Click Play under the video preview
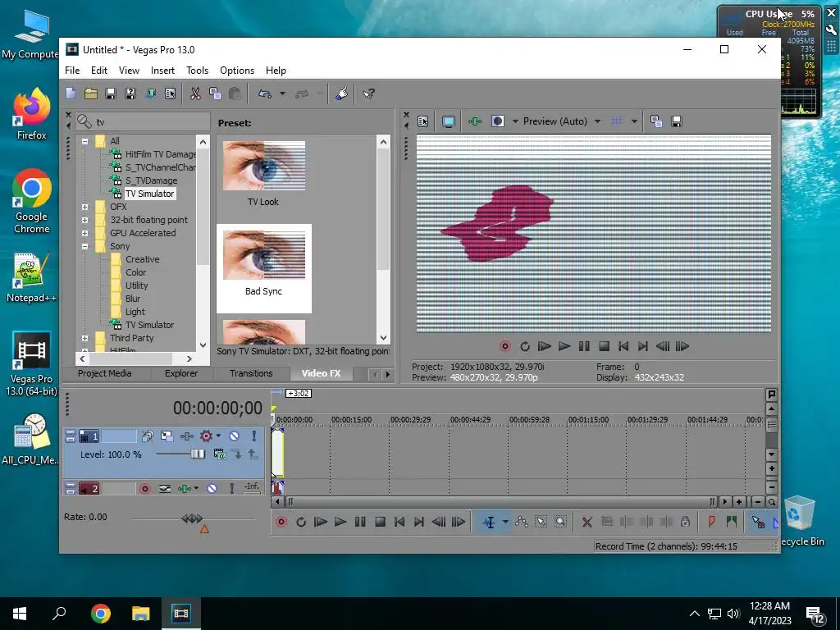The height and width of the screenshot is (630, 840). tap(564, 347)
